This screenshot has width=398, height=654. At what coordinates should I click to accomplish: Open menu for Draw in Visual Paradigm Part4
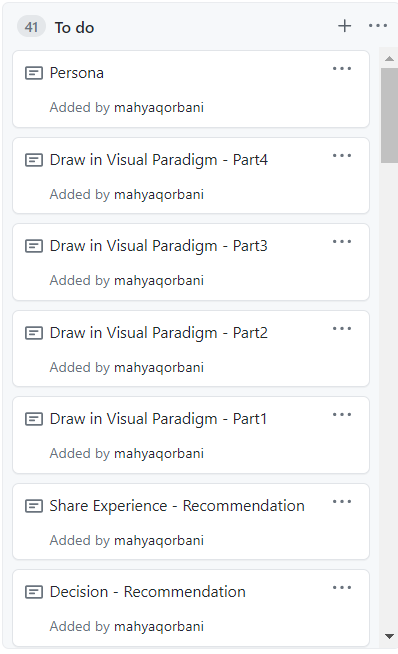pos(342,156)
